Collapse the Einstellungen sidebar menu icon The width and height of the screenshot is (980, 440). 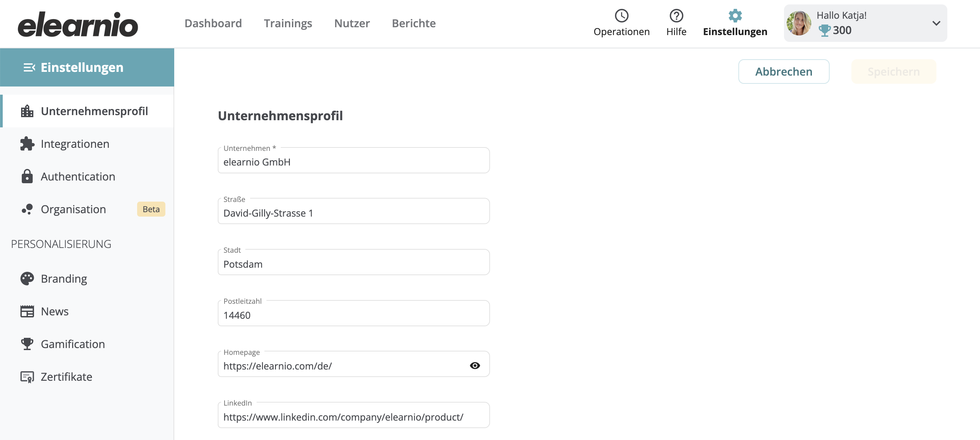click(29, 67)
